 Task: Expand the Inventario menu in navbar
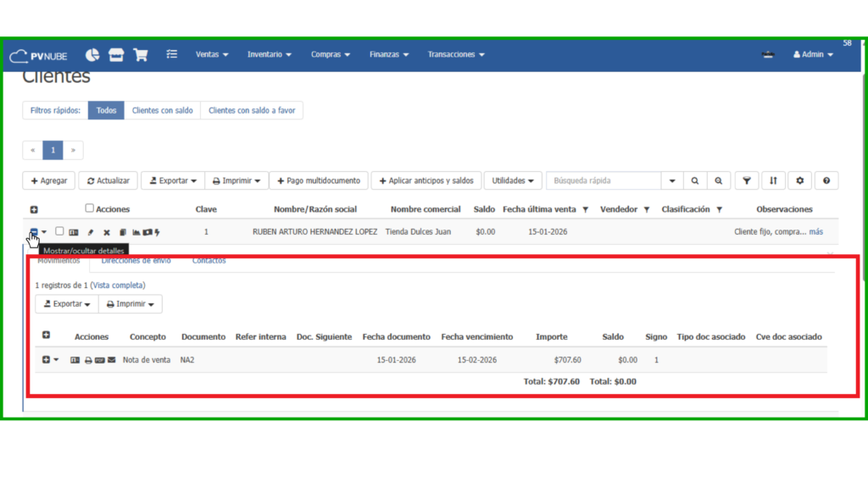[269, 54]
